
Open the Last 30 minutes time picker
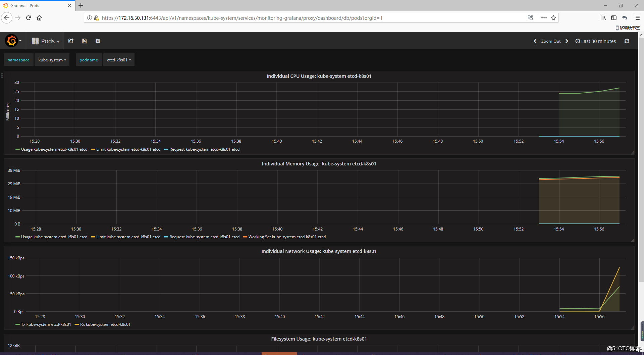pyautogui.click(x=596, y=41)
